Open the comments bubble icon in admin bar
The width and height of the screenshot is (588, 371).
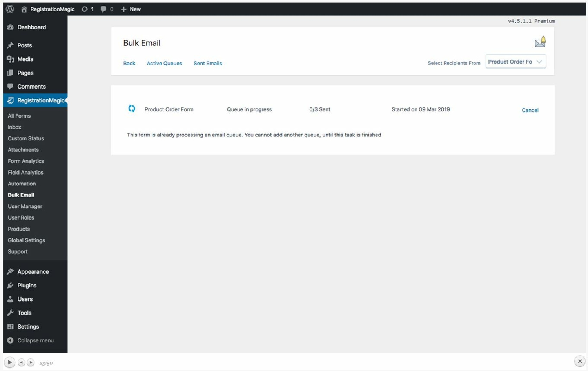pyautogui.click(x=103, y=9)
